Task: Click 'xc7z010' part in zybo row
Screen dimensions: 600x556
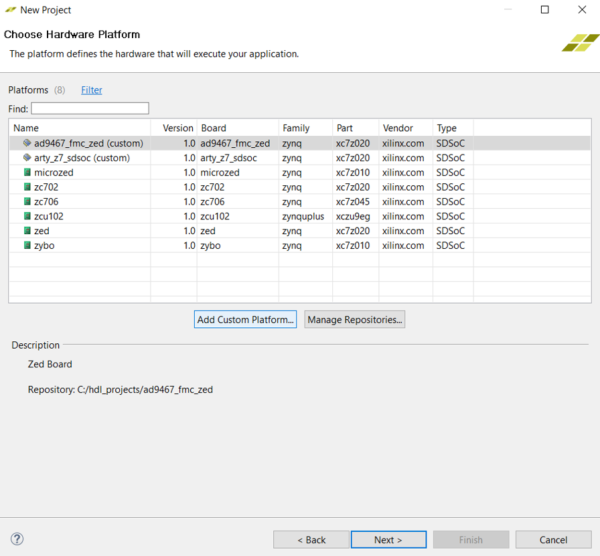Action: point(353,245)
